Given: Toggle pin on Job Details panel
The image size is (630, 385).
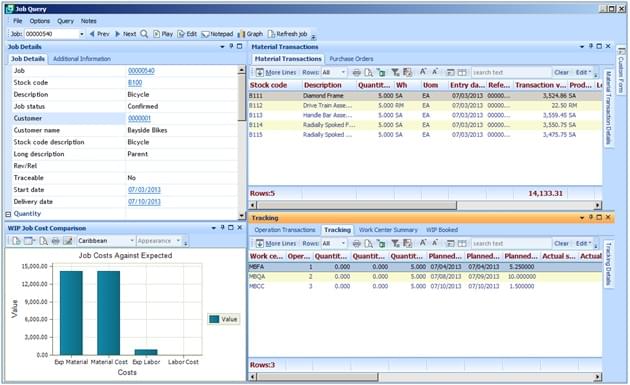Looking at the screenshot, I should tap(231, 47).
